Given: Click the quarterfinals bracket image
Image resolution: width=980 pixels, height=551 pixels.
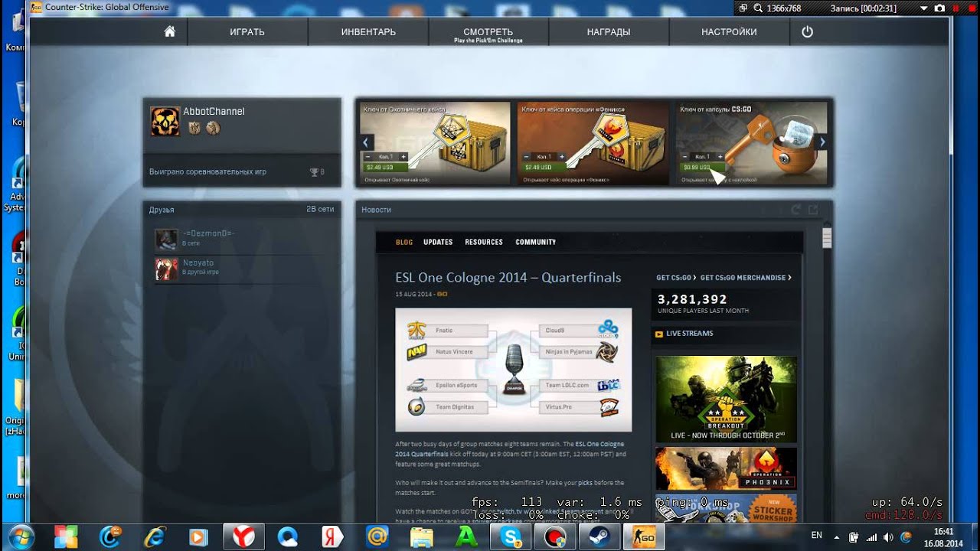Looking at the screenshot, I should pos(514,370).
